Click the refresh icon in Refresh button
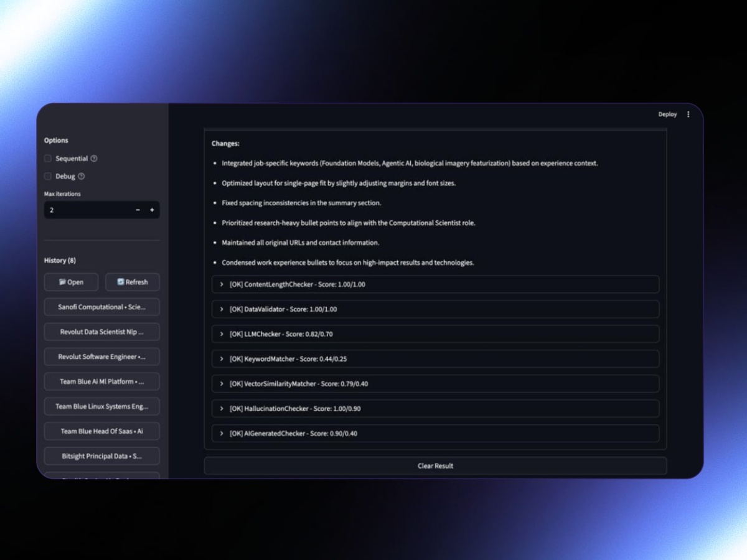The width and height of the screenshot is (747, 560). coord(121,282)
